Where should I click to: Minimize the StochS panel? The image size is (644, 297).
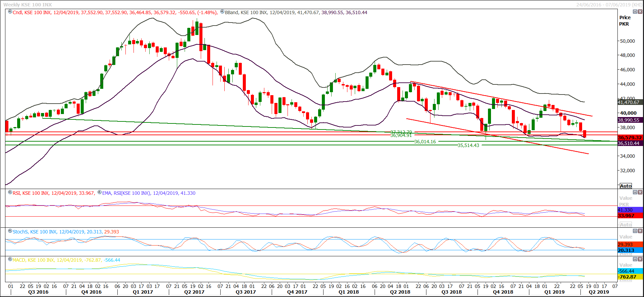pyautogui.click(x=635, y=231)
